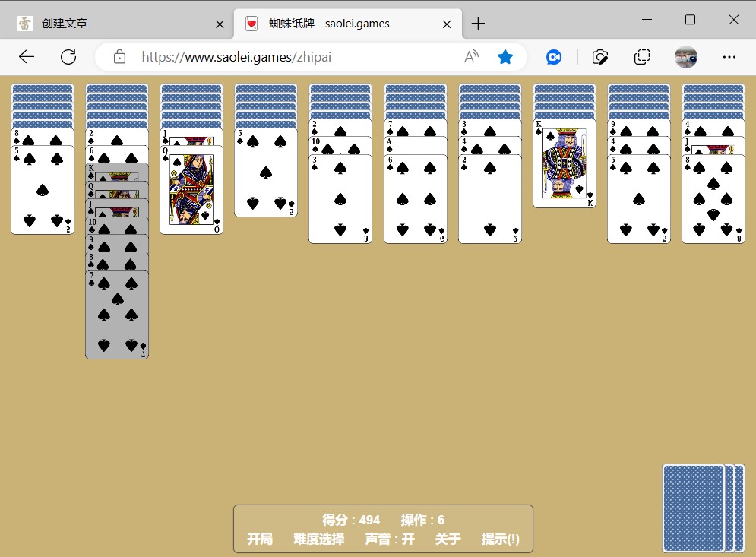Close the 创建文章 tab

(220, 24)
